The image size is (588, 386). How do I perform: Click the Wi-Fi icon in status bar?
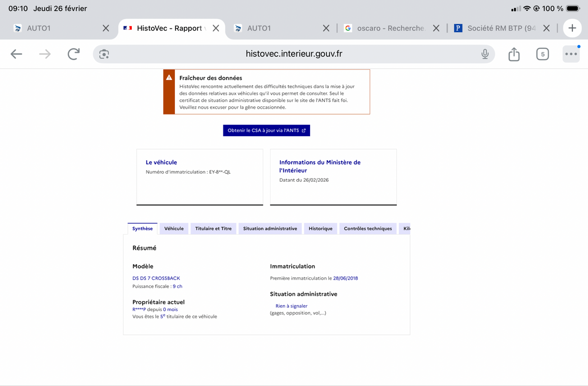point(527,8)
